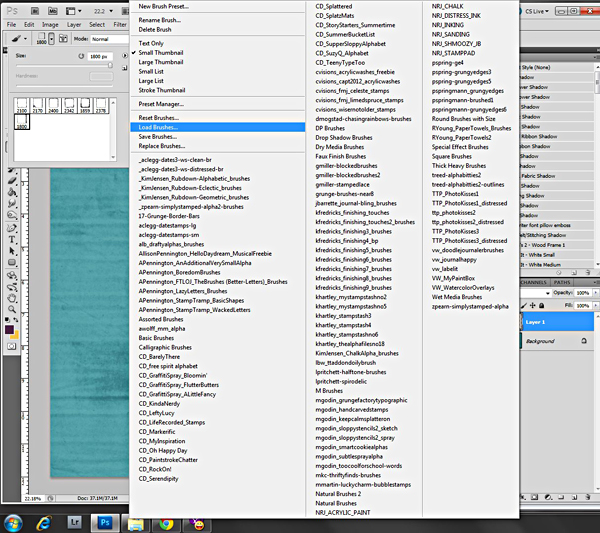600x533 pixels.
Task: Launch Bridge with the Br icon
Action: [x=35, y=11]
